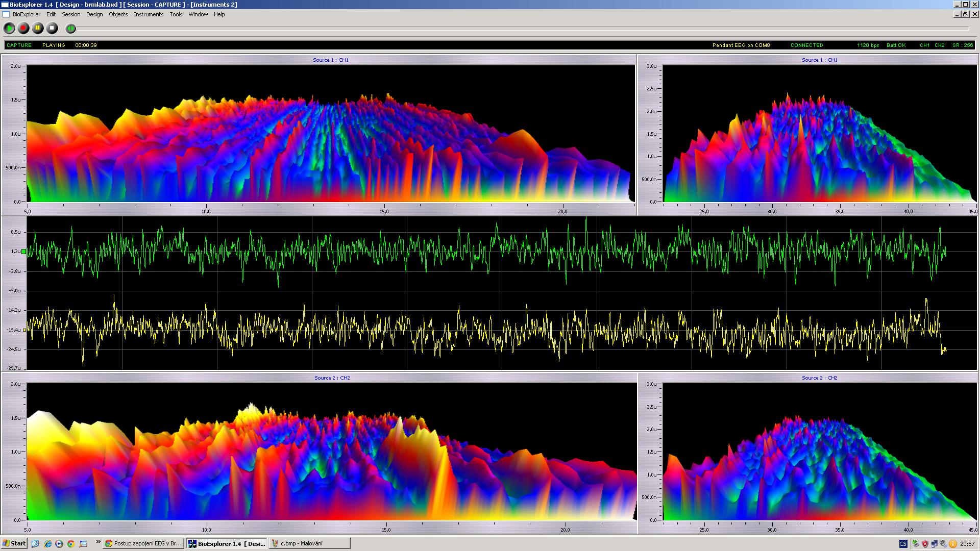Open the Objects menu

pos(118,14)
